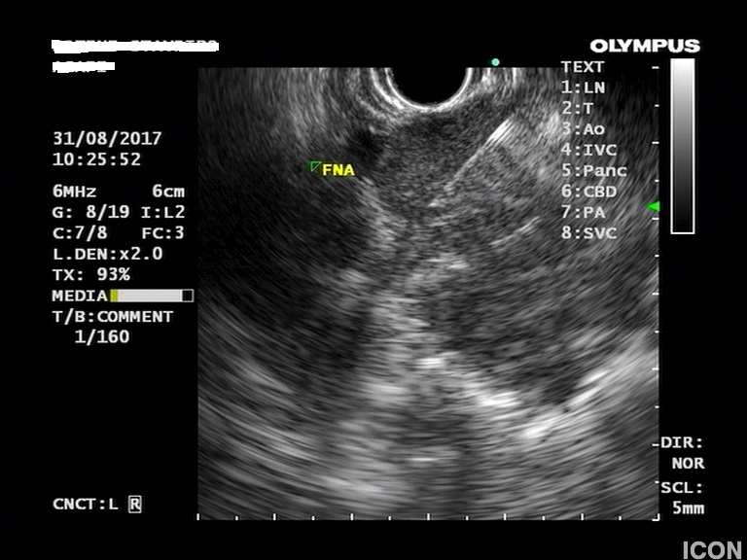The height and width of the screenshot is (560, 747).
Task: Choose the 6:CBD annotation entry
Action: coord(587,192)
